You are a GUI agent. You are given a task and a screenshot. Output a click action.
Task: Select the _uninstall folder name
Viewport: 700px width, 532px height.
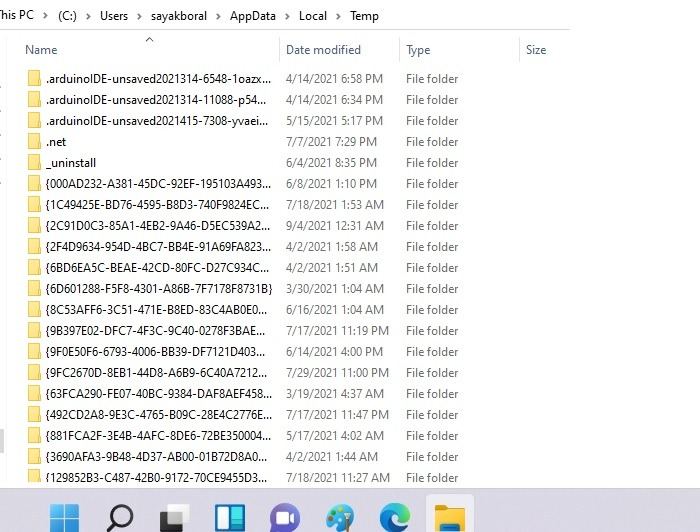[71, 163]
